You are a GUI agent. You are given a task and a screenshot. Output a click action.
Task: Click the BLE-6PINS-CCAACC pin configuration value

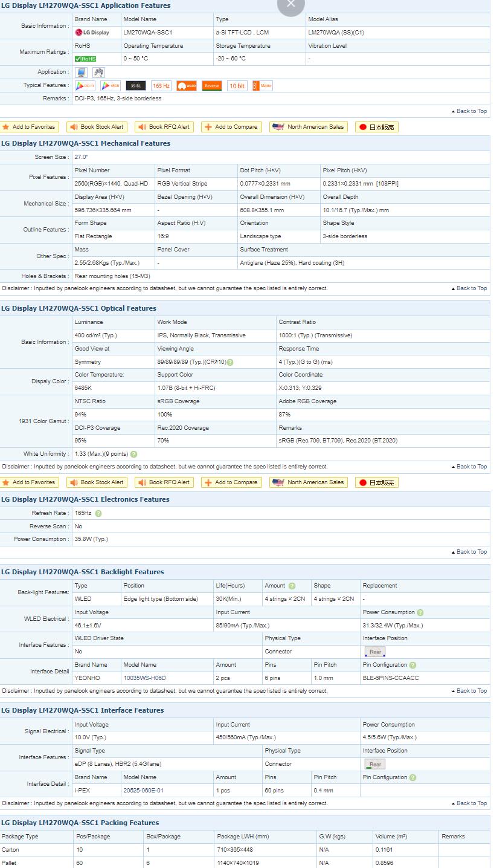391,678
